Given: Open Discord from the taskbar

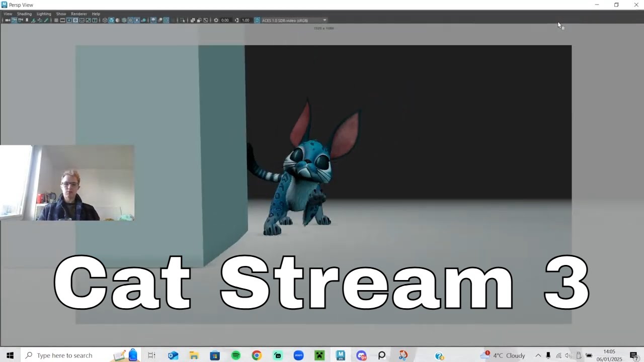Looking at the screenshot, I should coord(361,355).
